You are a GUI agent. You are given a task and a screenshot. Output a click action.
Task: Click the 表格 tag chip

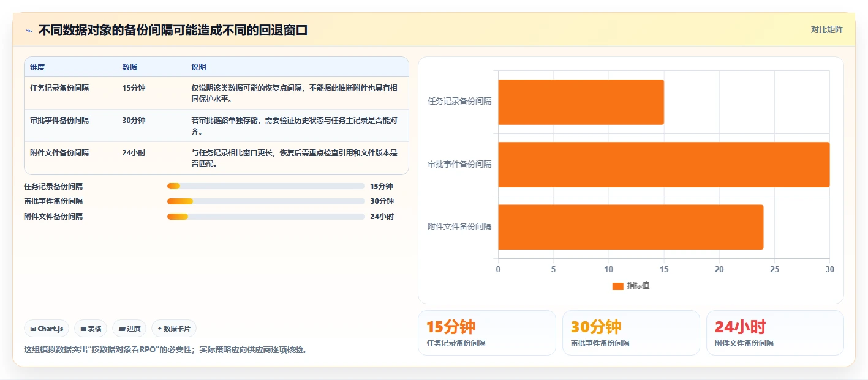pyautogui.click(x=91, y=329)
